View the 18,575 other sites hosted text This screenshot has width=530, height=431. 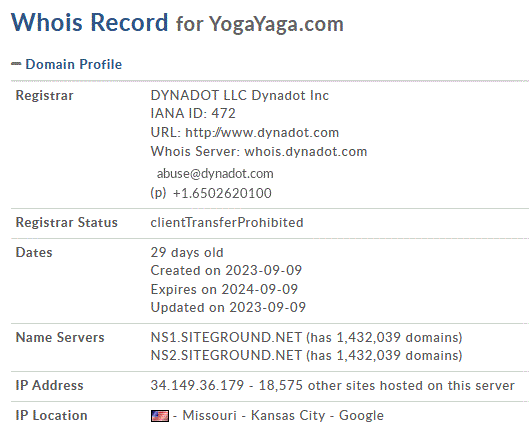click(387, 385)
